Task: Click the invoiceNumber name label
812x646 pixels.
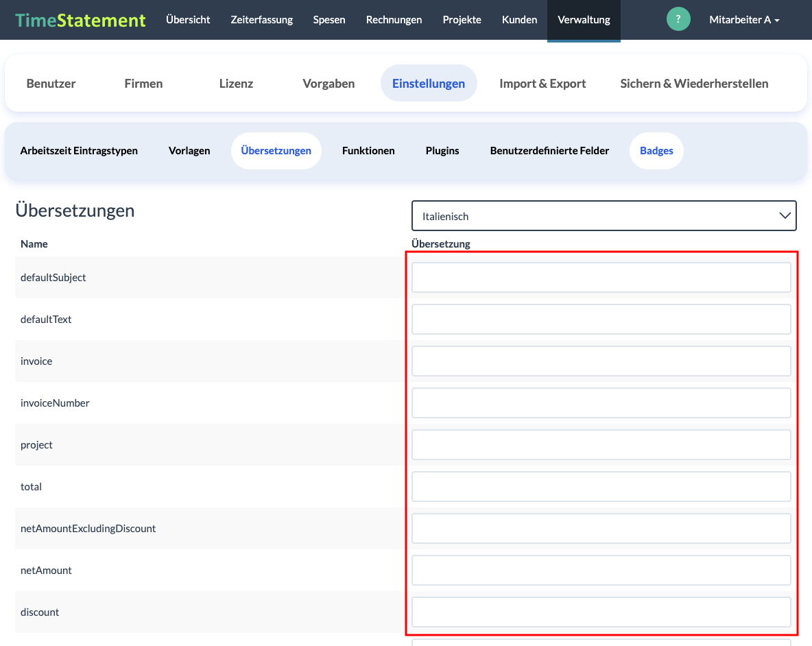Action: 55,403
